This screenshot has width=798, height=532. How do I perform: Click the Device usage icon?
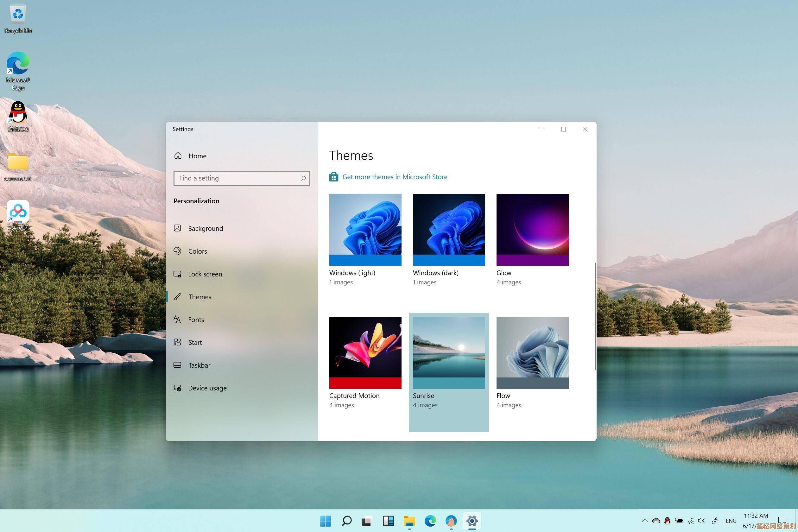(x=177, y=388)
